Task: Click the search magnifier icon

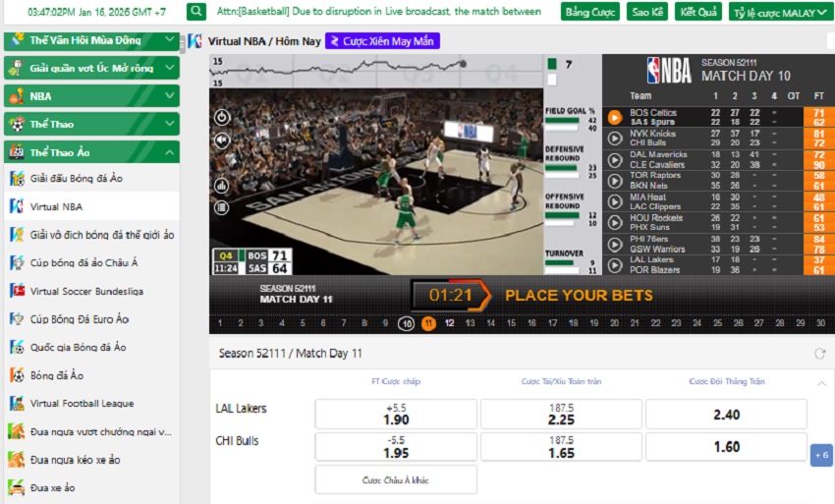Action: (196, 11)
